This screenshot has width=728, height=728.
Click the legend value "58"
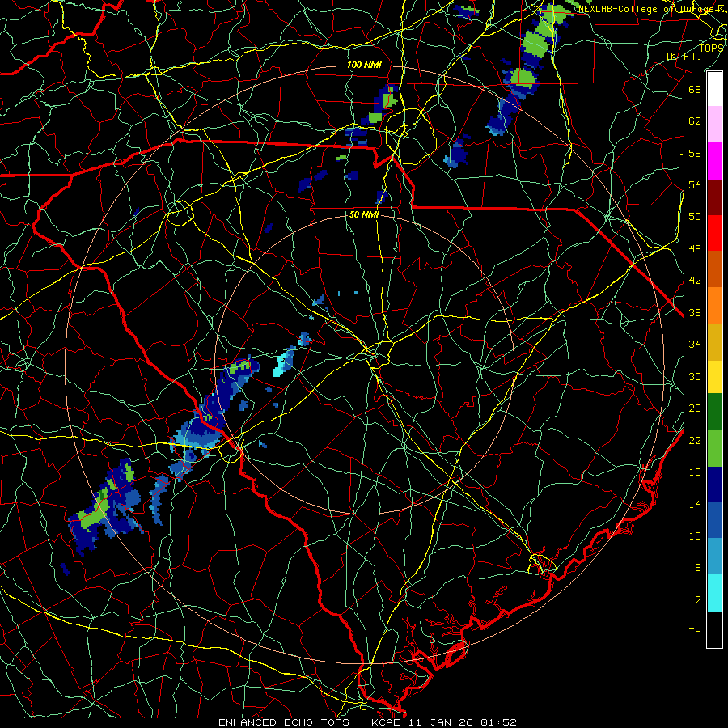pos(695,153)
